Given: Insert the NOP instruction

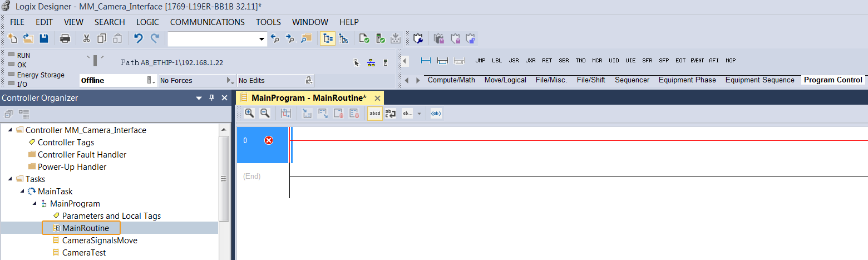Looking at the screenshot, I should [x=731, y=61].
